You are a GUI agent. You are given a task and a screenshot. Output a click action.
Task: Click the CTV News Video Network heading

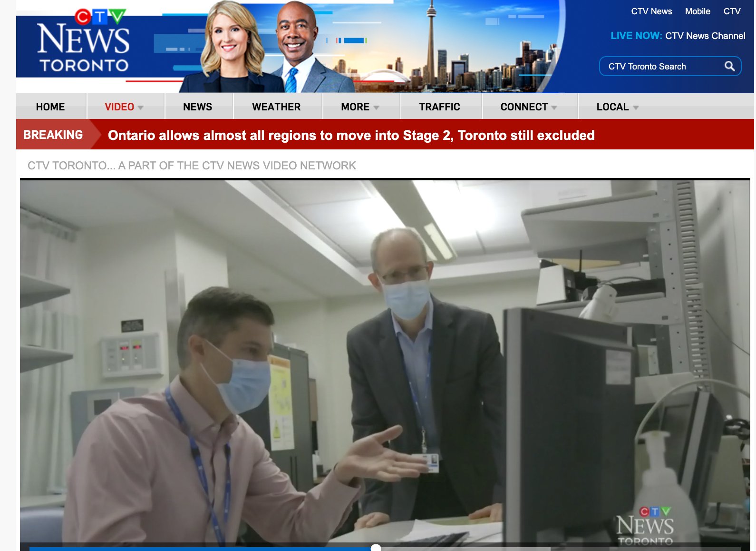click(x=192, y=166)
